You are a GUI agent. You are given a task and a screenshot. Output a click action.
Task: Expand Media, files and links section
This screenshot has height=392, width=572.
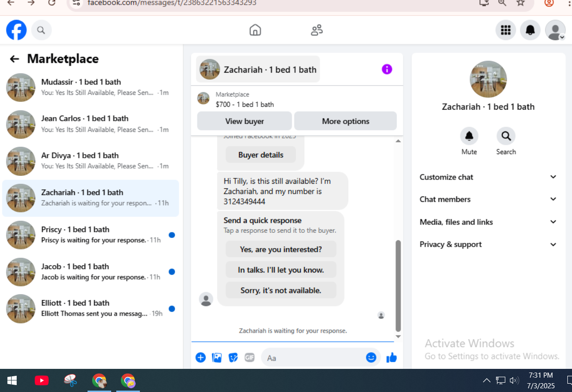(x=488, y=222)
